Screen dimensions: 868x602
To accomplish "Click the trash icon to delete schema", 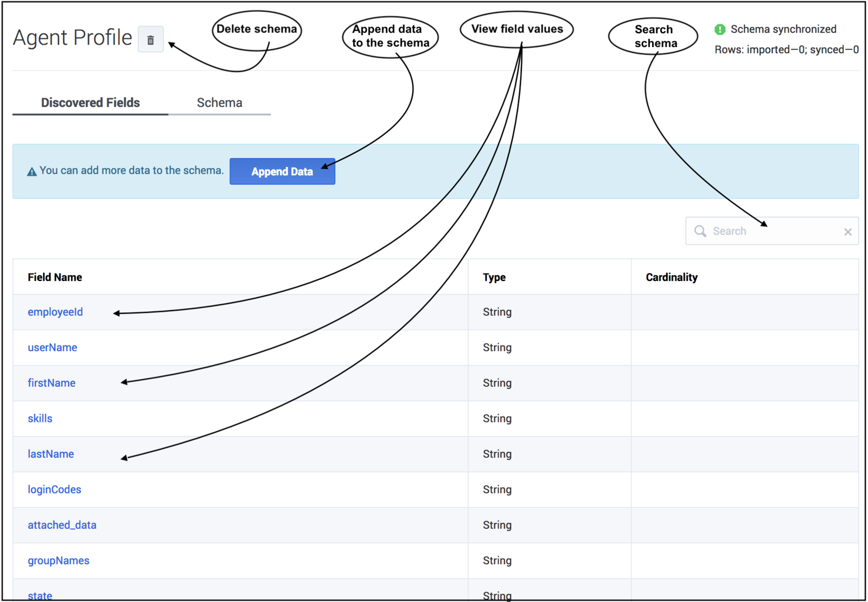I will point(151,40).
